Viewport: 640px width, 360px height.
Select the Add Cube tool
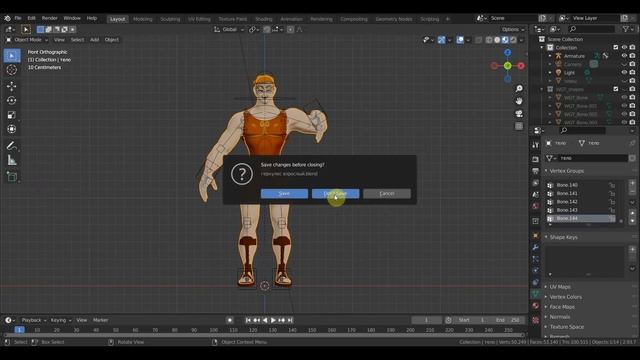[x=12, y=176]
